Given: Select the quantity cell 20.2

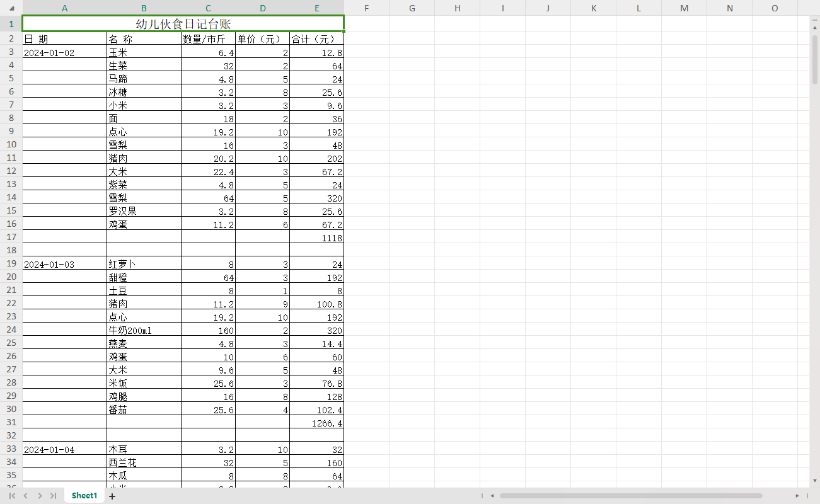Looking at the screenshot, I should [x=209, y=158].
